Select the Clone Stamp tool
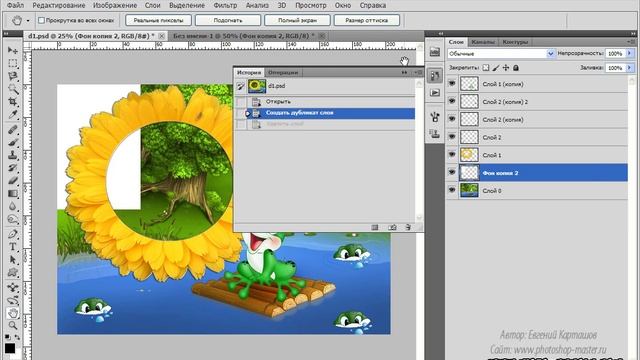The height and width of the screenshot is (360, 640). tap(13, 155)
